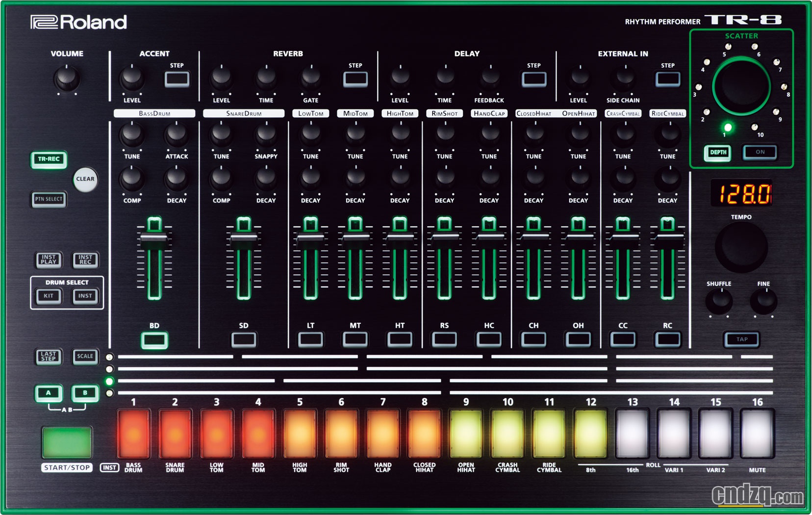Click the Low Tom DECAY knob

tap(310, 179)
